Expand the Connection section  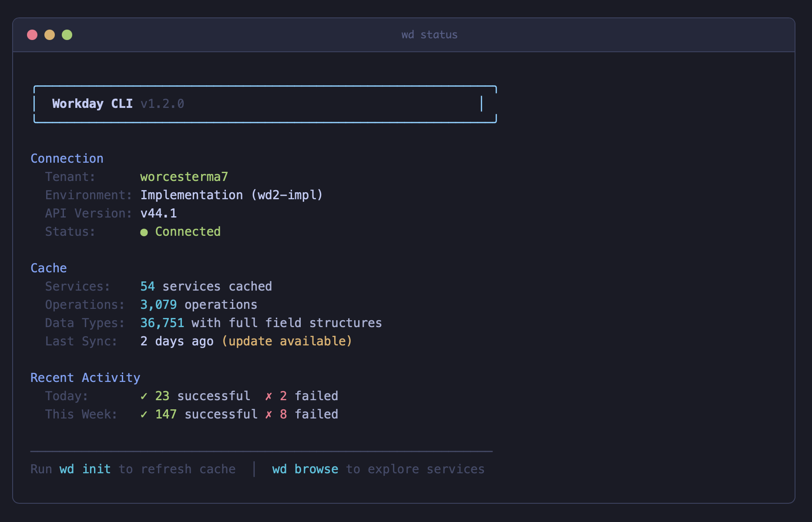(x=67, y=158)
